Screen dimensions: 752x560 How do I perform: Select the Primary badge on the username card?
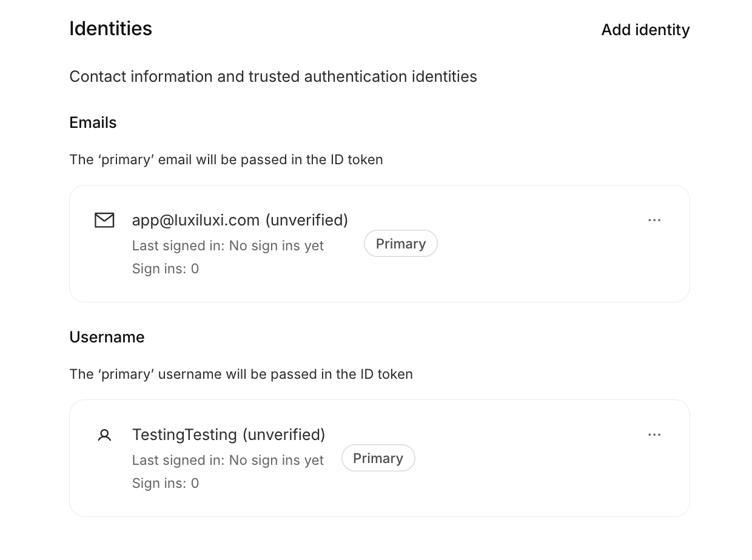(378, 458)
